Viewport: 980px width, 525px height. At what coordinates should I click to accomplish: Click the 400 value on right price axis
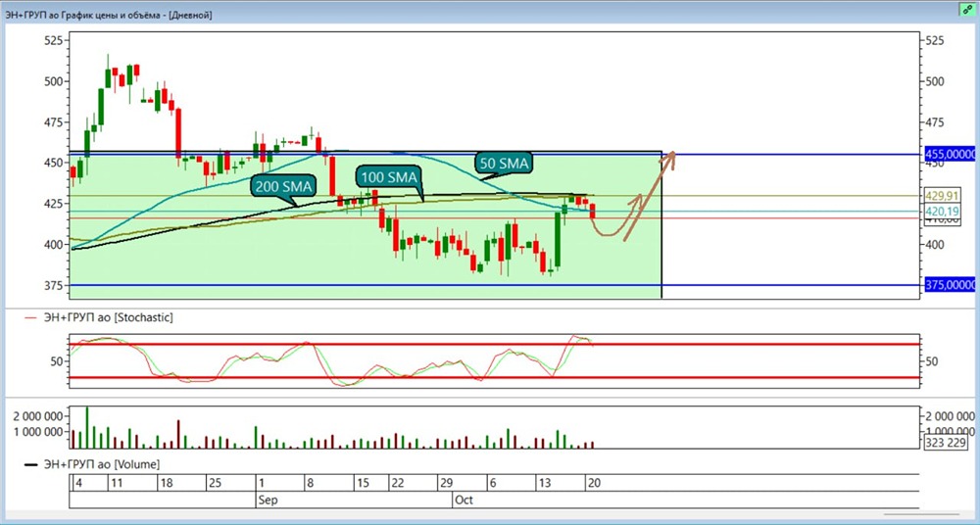(935, 244)
